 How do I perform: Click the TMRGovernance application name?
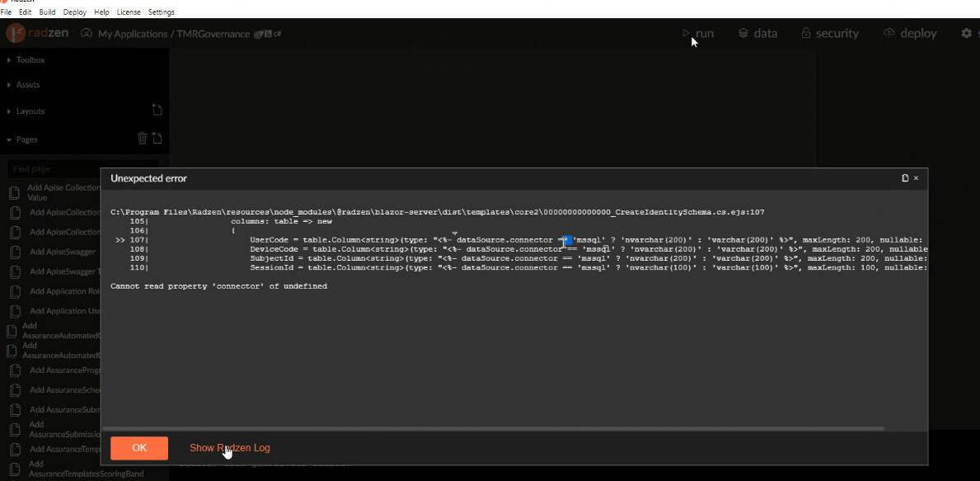point(213,34)
